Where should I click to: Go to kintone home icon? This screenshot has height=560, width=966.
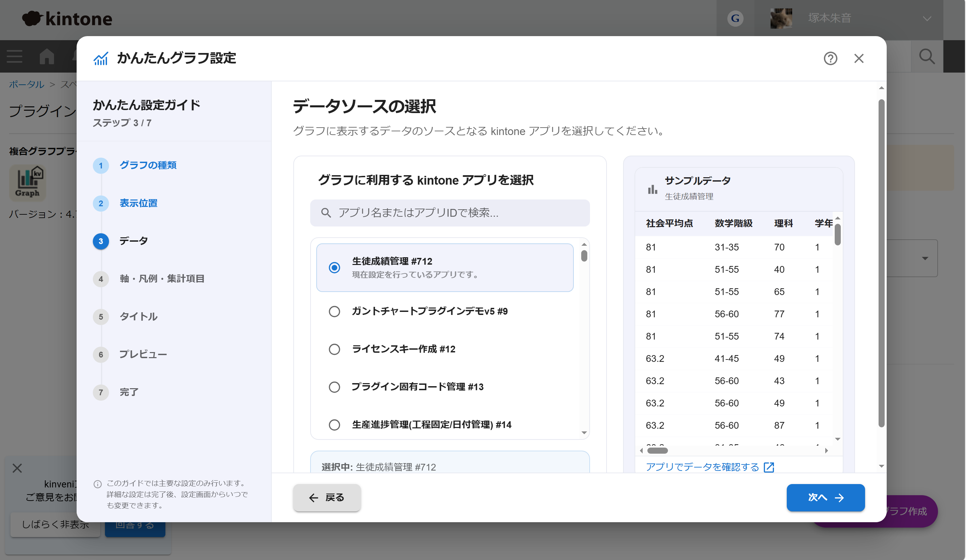47,56
